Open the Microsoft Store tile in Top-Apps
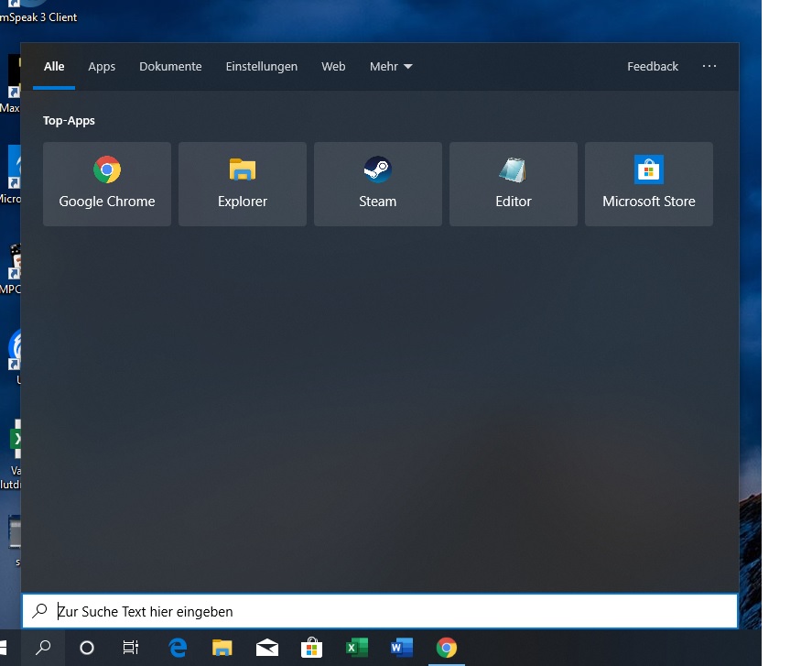Screen dimensions: 812x666 point(649,184)
